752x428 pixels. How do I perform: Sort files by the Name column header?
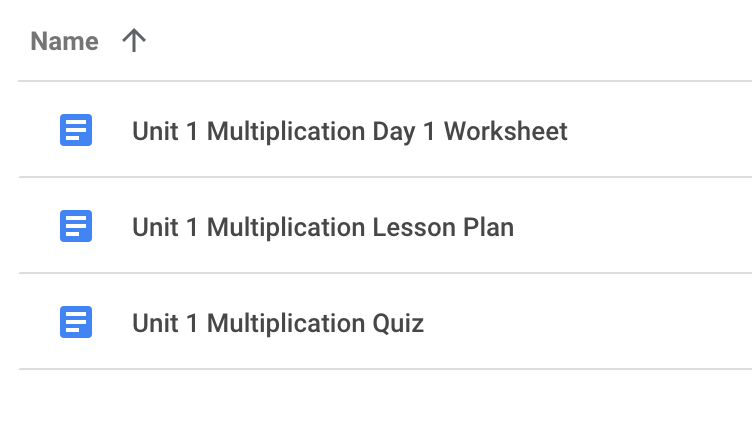[x=64, y=41]
